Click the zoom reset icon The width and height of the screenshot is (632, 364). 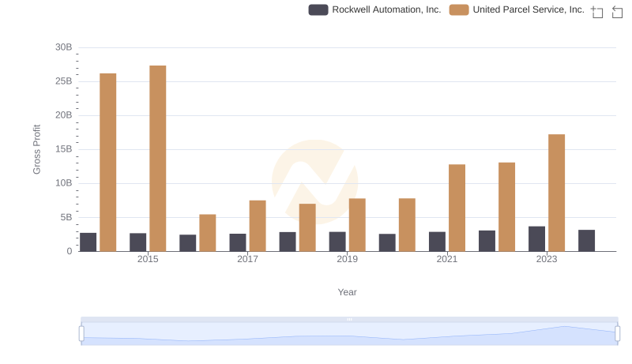pyautogui.click(x=617, y=12)
